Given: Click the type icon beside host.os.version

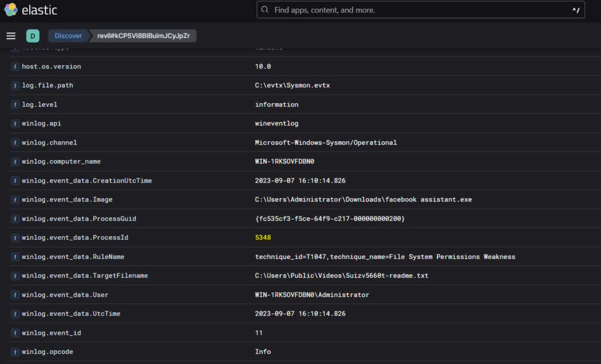Looking at the screenshot, I should [15, 67].
